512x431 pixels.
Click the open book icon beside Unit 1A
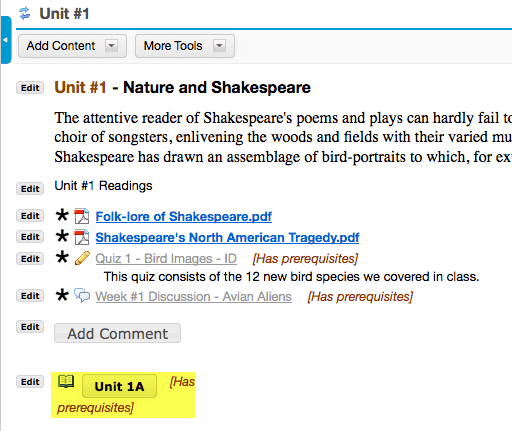66,381
